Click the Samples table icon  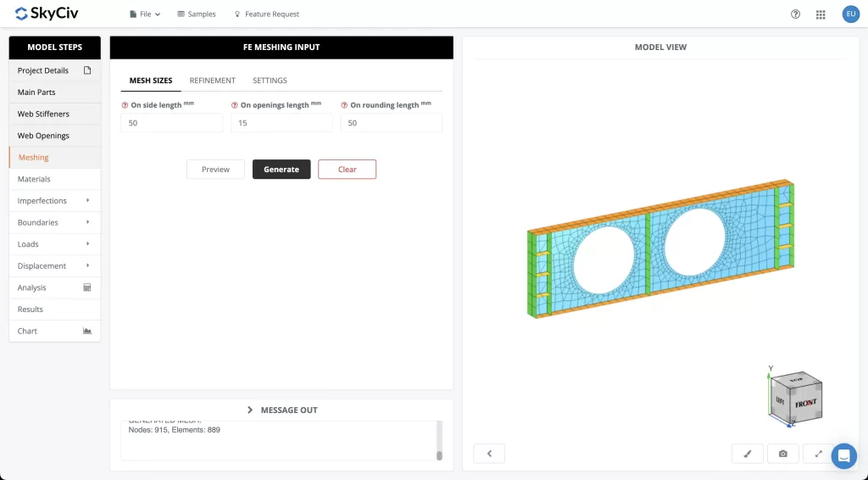181,14
